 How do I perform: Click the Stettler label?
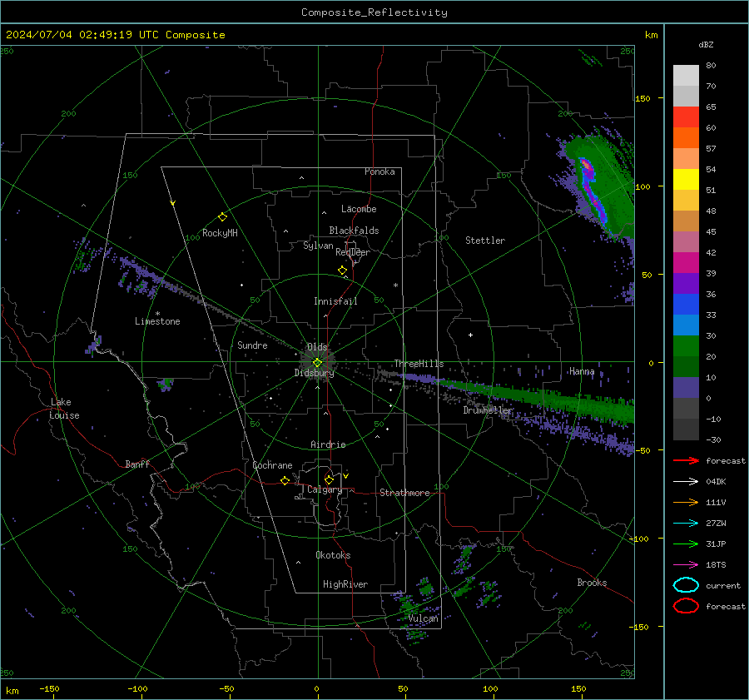point(485,241)
